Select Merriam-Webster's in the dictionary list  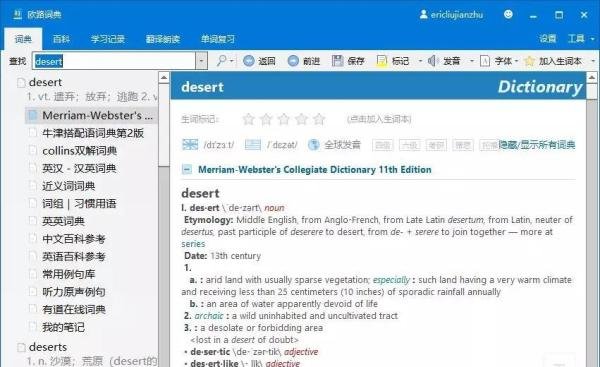pyautogui.click(x=92, y=116)
